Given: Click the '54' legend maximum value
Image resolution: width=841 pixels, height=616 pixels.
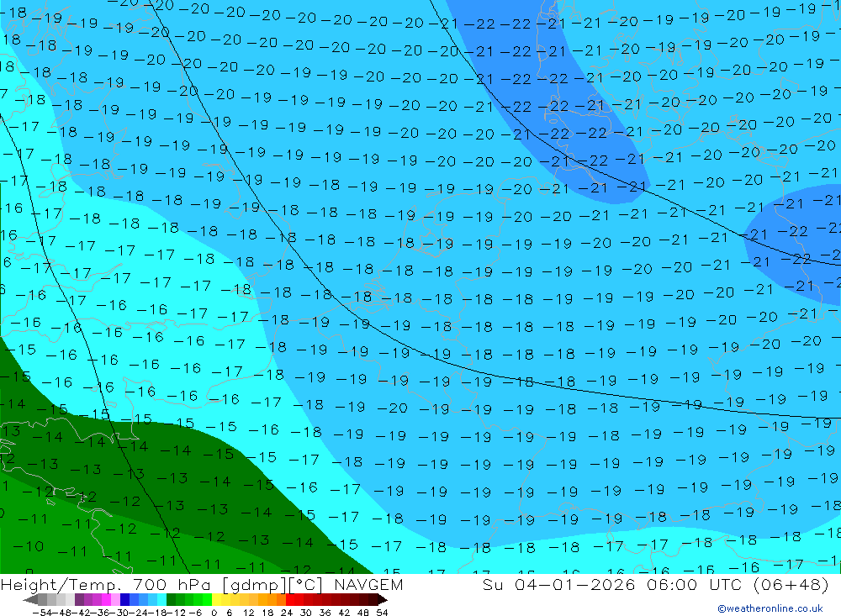Looking at the screenshot, I should click(x=382, y=613).
